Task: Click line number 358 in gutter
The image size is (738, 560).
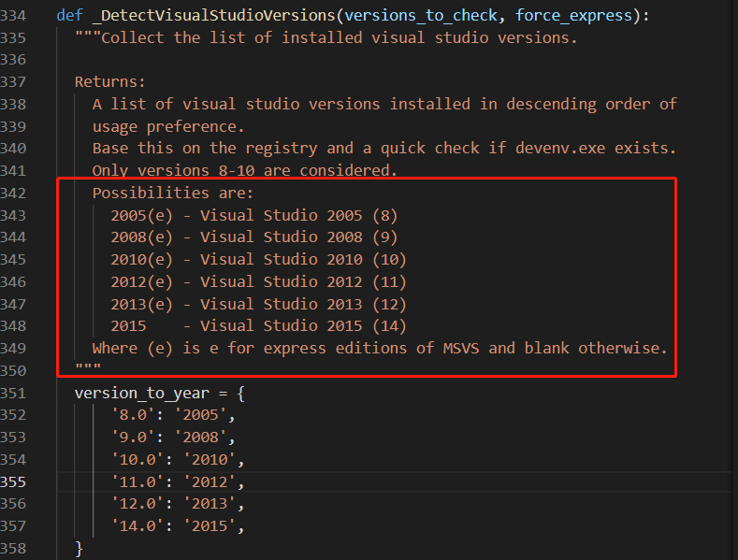Action: (13, 548)
